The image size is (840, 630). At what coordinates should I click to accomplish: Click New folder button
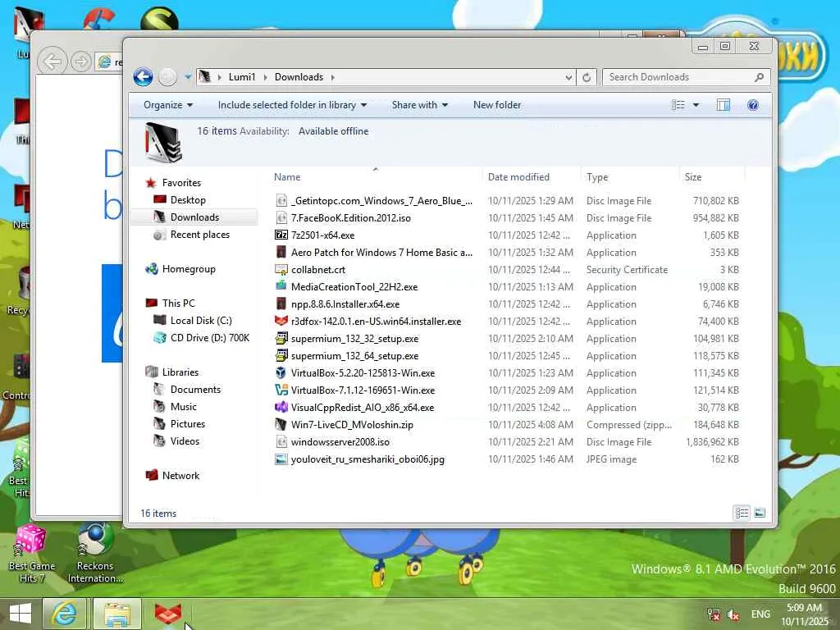click(496, 105)
